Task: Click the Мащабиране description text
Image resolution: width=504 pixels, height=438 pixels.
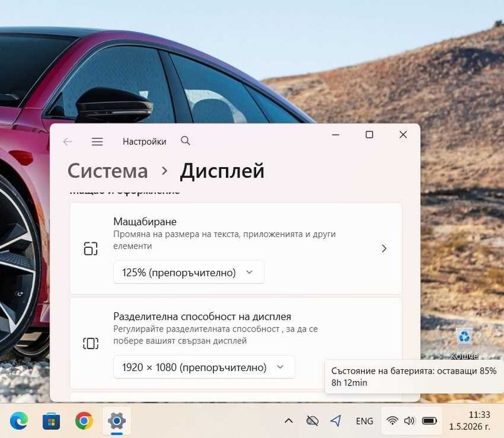Action: click(224, 240)
